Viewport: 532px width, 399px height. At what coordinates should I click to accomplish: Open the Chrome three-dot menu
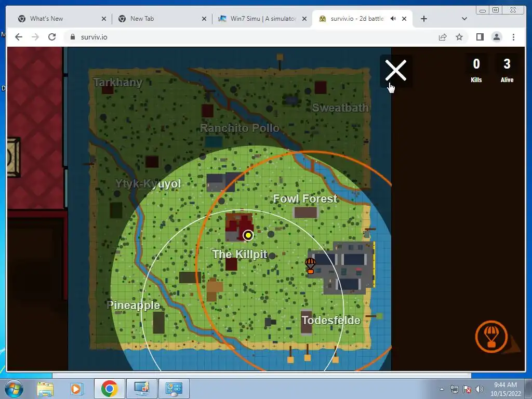tap(513, 37)
